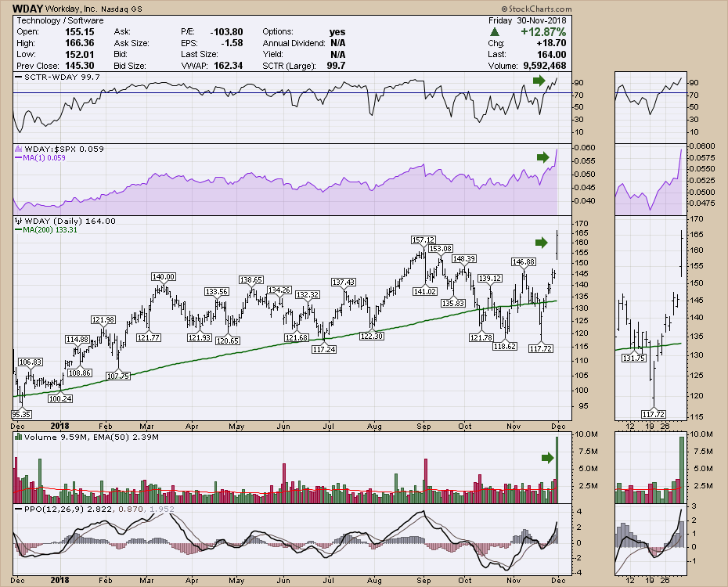Click the 137.43 price label
Screen dimensions: 728x587
coord(344,282)
